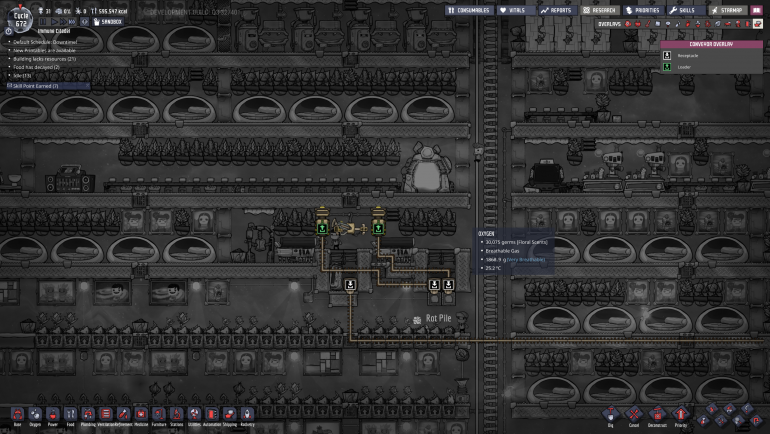Click the 595,547 kcal food counter

109,11
